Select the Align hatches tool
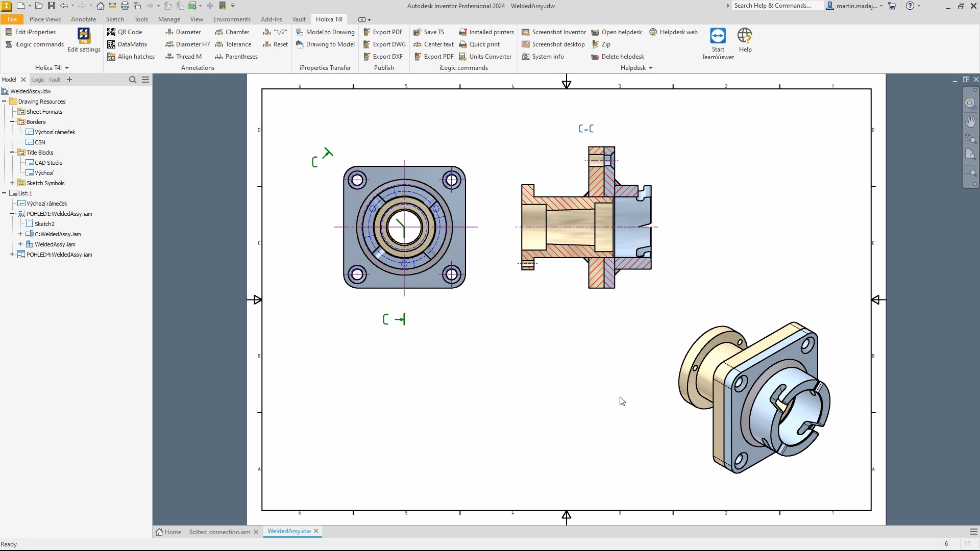Viewport: 980px width, 551px height. click(x=131, y=57)
